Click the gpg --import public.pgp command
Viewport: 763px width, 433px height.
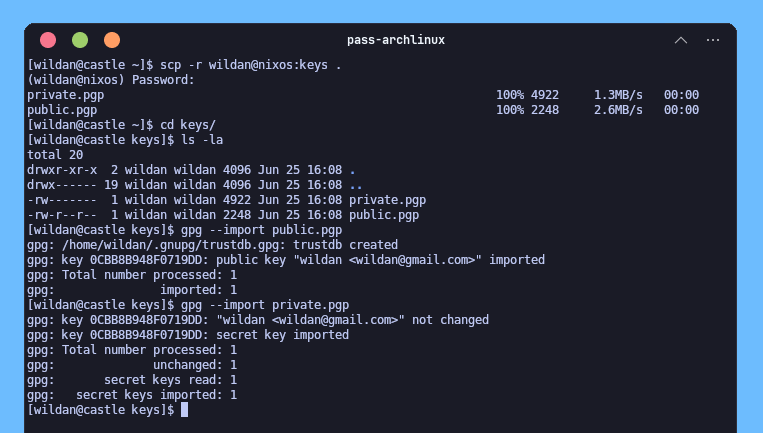pyautogui.click(x=261, y=230)
